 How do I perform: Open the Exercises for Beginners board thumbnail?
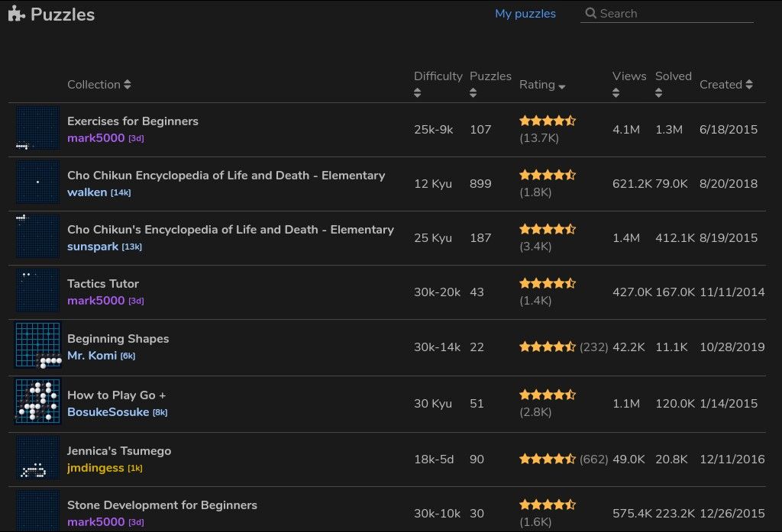pyautogui.click(x=37, y=129)
